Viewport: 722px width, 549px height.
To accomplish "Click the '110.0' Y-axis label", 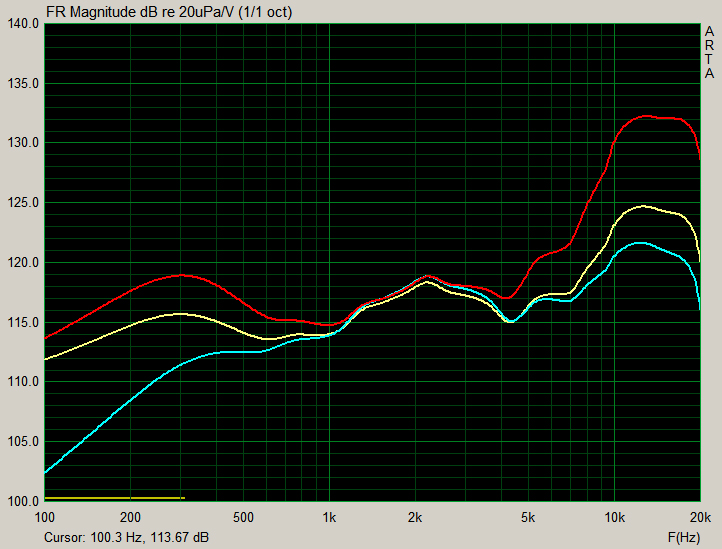I will (23, 382).
